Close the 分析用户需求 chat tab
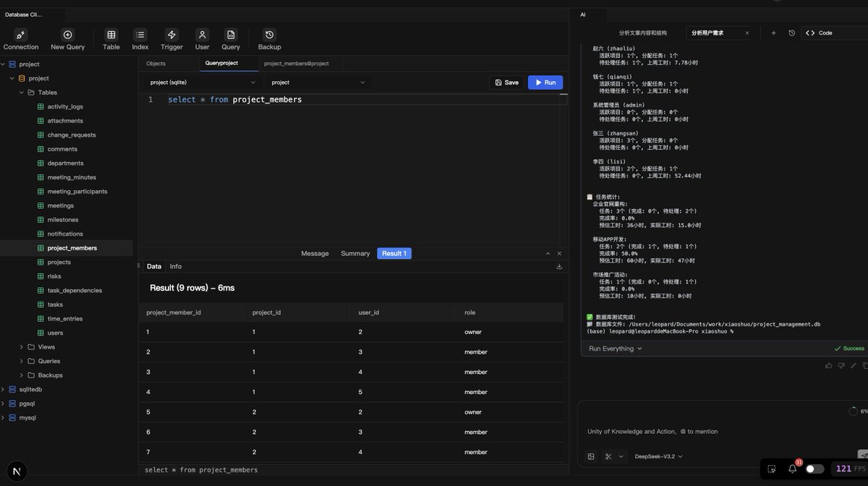The image size is (868, 486). tap(747, 33)
